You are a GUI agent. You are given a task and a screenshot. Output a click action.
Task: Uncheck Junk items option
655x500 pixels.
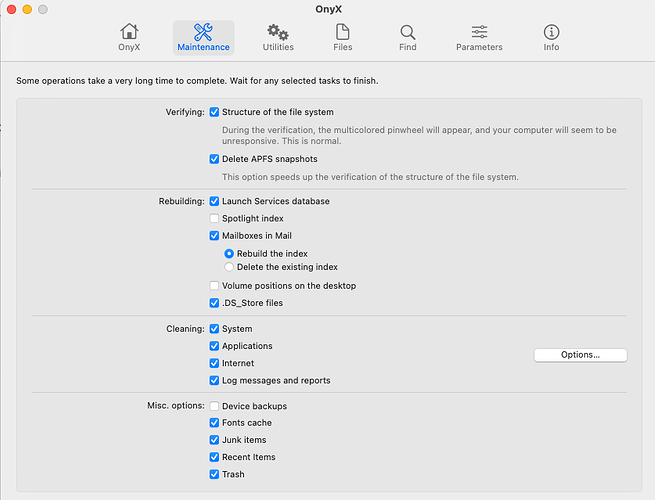[214, 440]
